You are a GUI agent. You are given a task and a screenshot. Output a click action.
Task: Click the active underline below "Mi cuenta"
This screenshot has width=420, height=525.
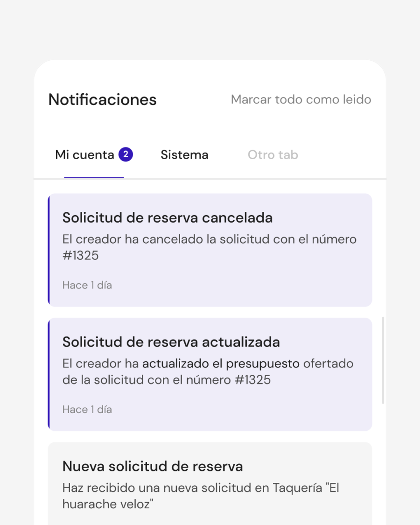94,177
